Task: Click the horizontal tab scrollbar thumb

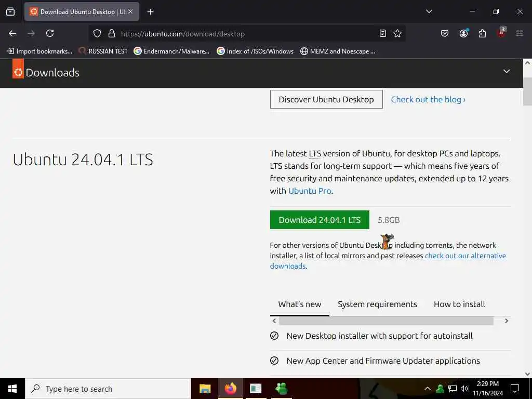Action: click(386, 321)
